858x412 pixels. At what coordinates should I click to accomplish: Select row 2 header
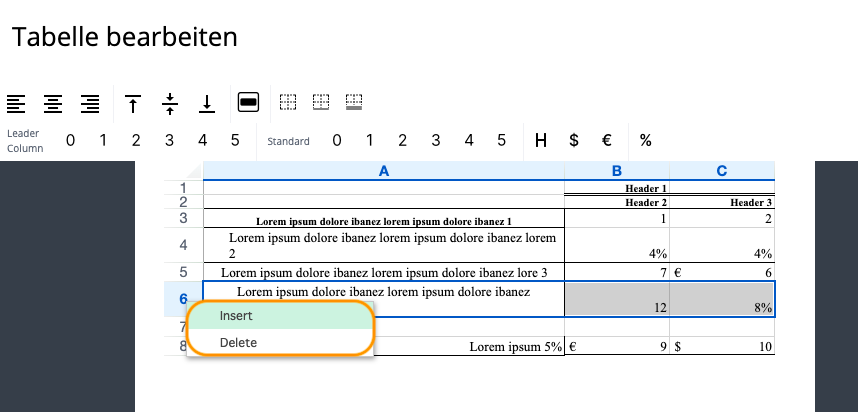point(183,201)
